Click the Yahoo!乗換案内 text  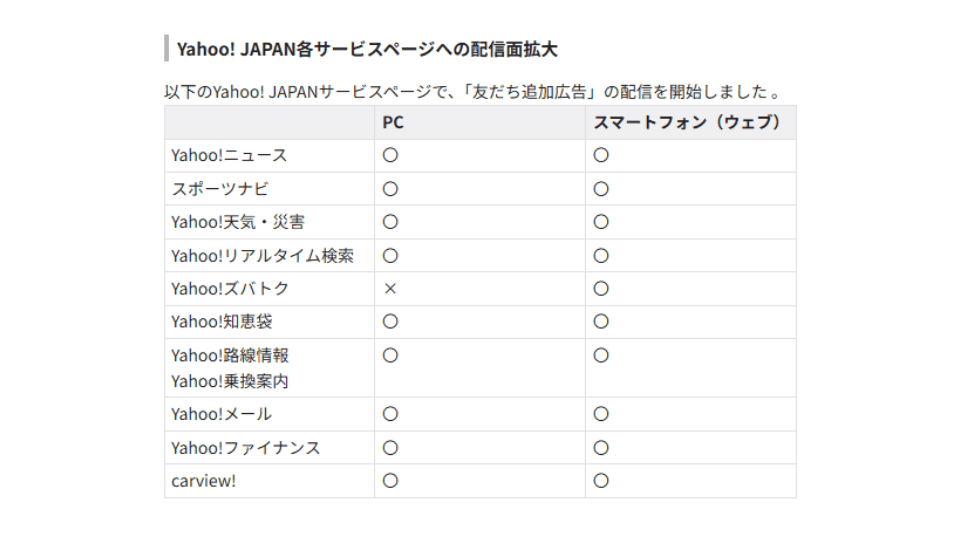230,381
